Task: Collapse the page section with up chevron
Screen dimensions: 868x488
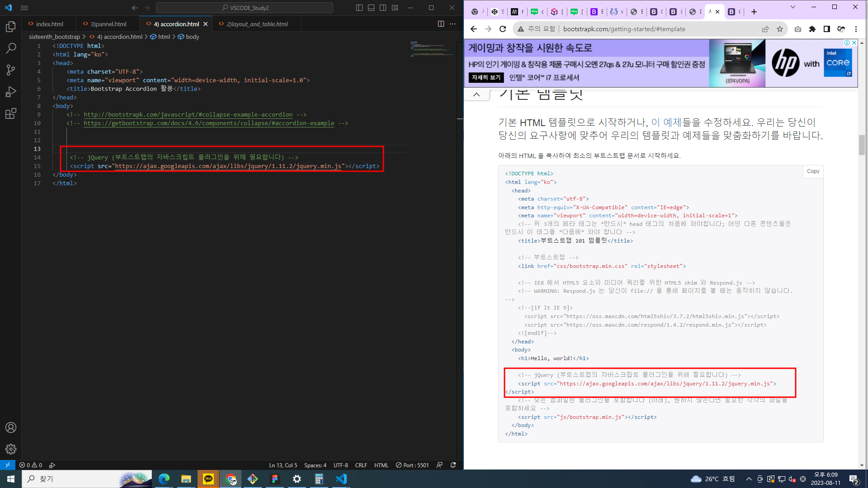Action: 476,94
